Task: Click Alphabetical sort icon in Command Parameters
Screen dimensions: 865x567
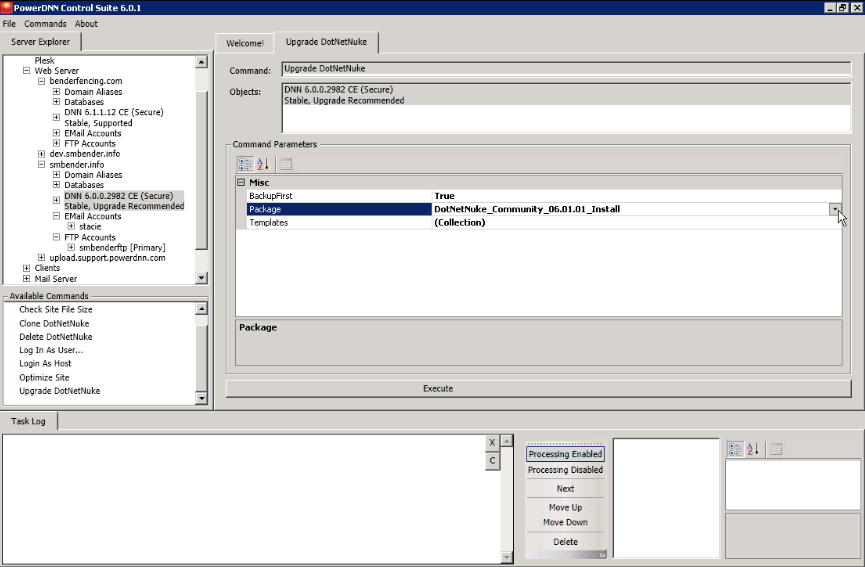Action: [263, 164]
